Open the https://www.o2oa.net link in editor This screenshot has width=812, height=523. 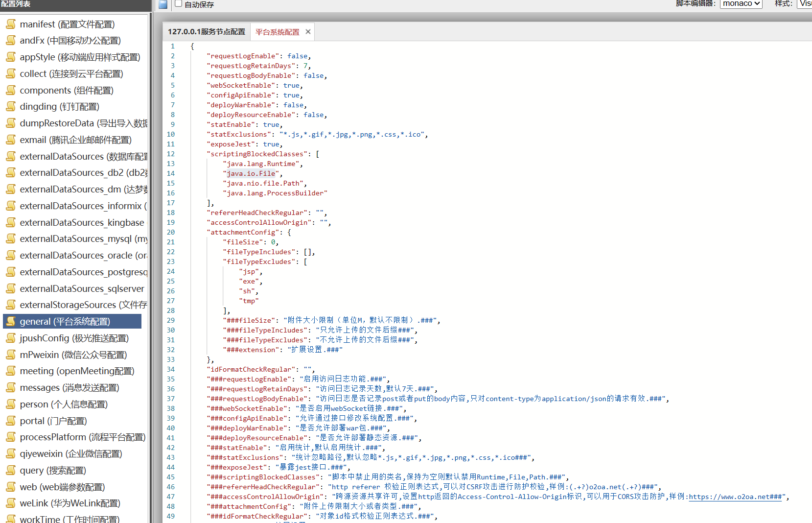[x=735, y=497]
